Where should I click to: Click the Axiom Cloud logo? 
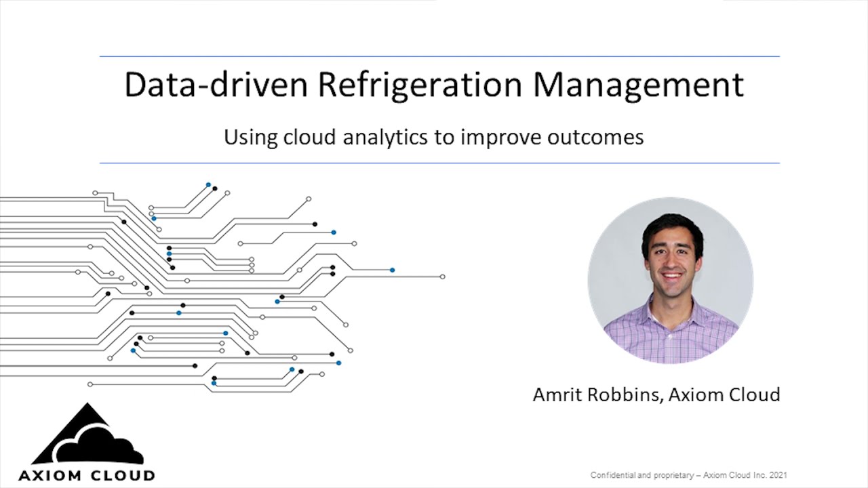[87, 442]
